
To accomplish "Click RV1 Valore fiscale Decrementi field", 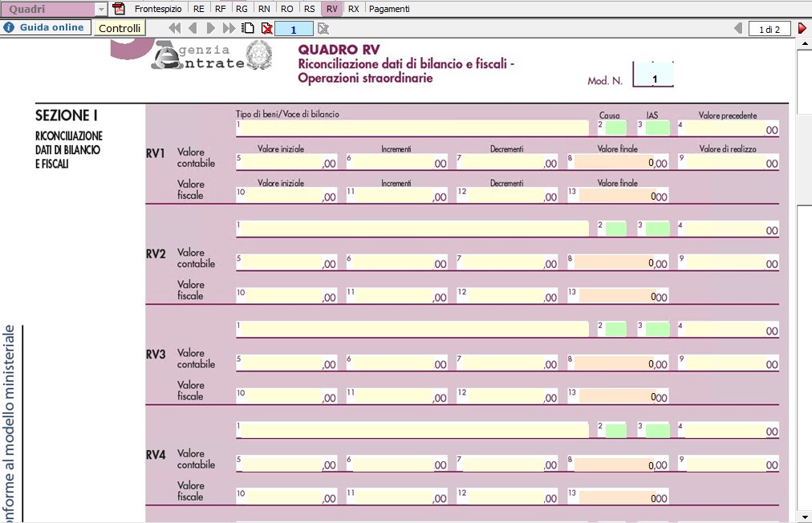I will [x=508, y=195].
